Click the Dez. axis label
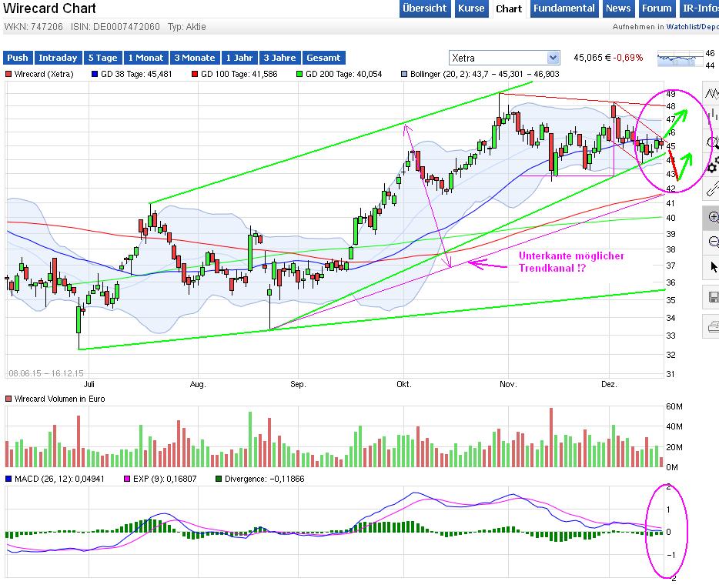719x588 pixels. (610, 384)
